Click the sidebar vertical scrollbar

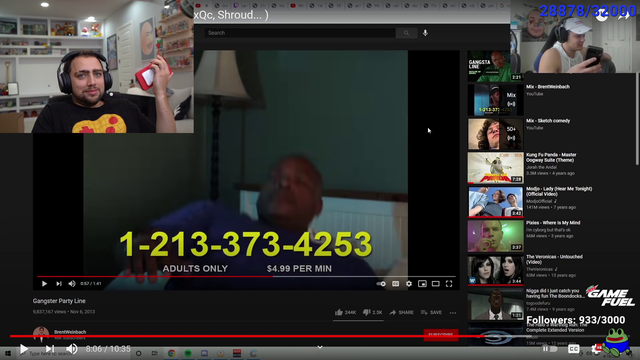coord(637,118)
